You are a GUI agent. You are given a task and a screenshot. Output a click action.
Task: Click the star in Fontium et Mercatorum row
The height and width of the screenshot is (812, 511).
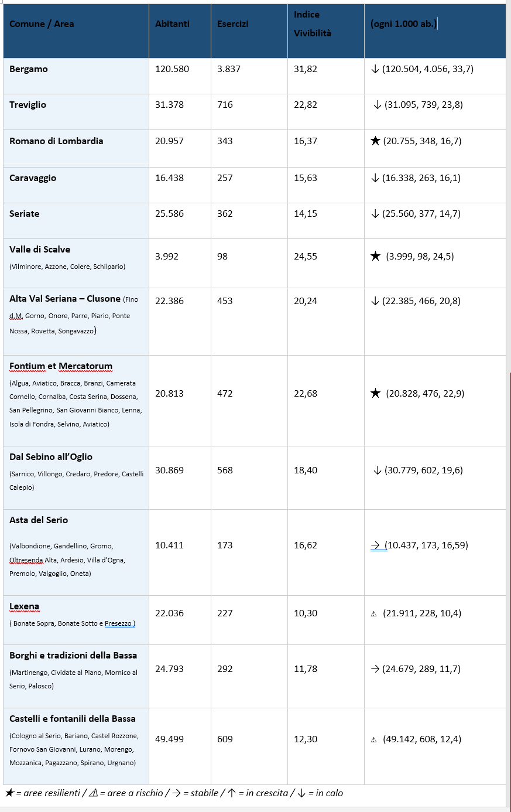(x=376, y=394)
